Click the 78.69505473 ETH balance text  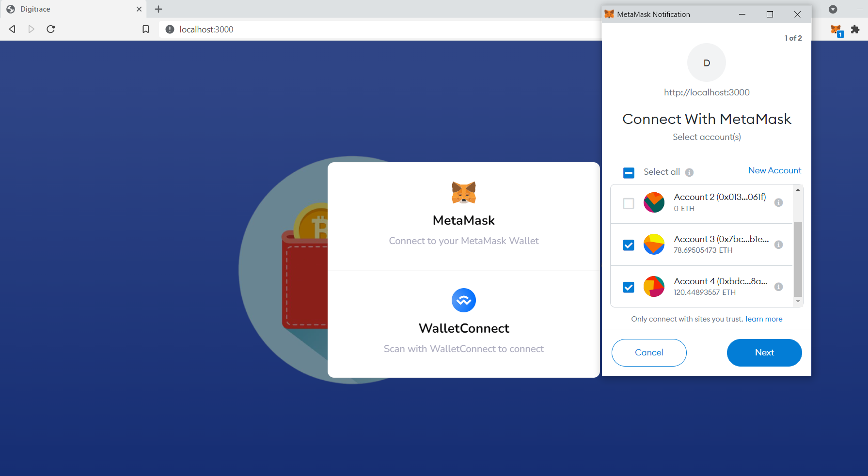(x=703, y=250)
